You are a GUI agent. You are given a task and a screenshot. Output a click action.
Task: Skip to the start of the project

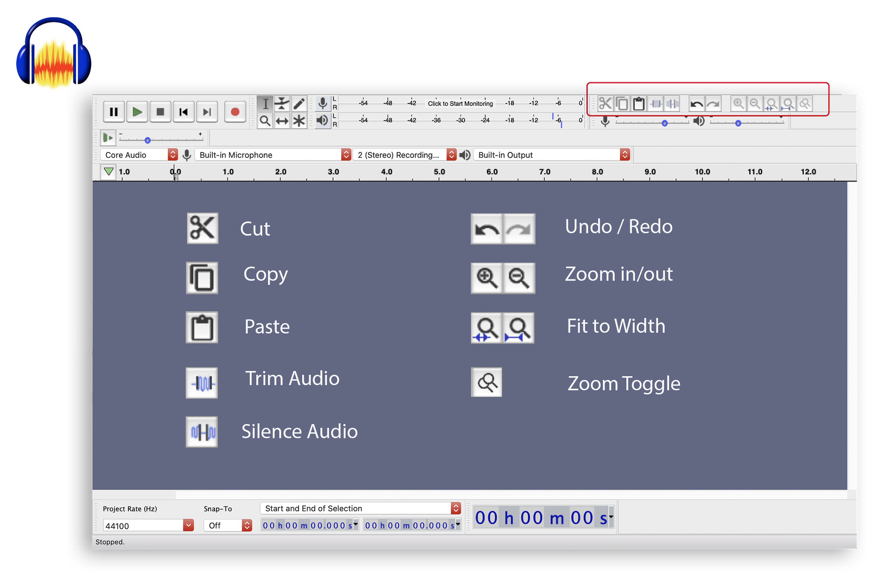click(184, 112)
